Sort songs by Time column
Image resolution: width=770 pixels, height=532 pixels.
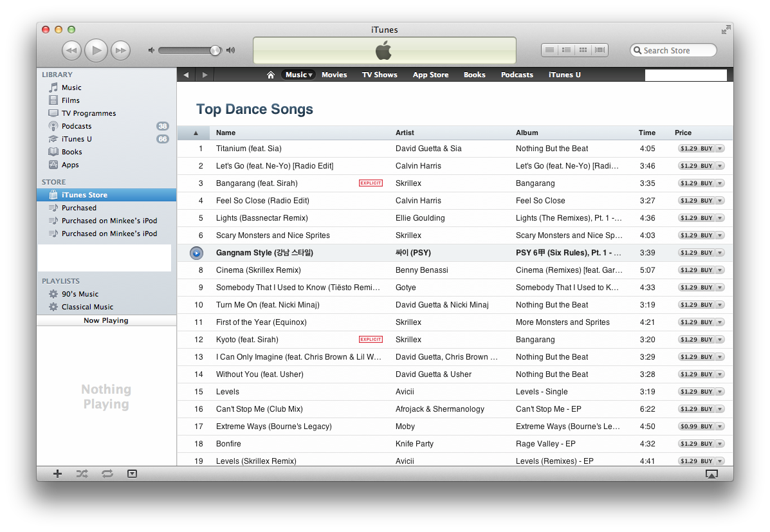[646, 133]
